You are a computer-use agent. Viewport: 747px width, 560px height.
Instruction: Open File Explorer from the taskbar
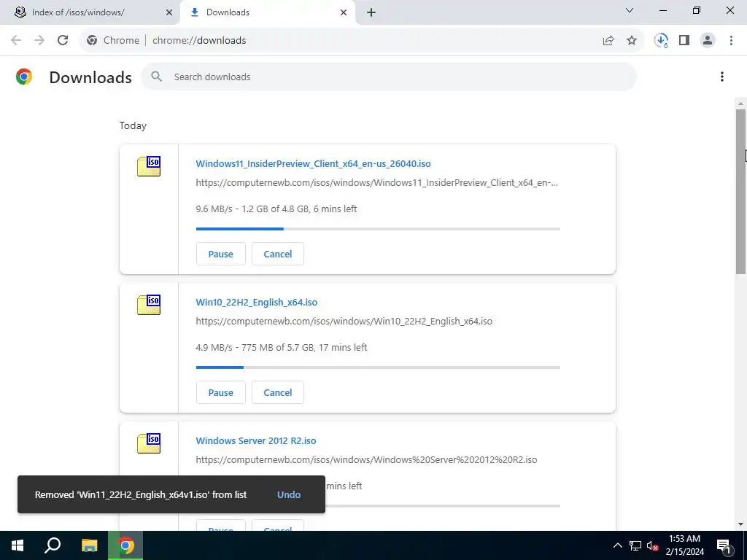tap(89, 545)
